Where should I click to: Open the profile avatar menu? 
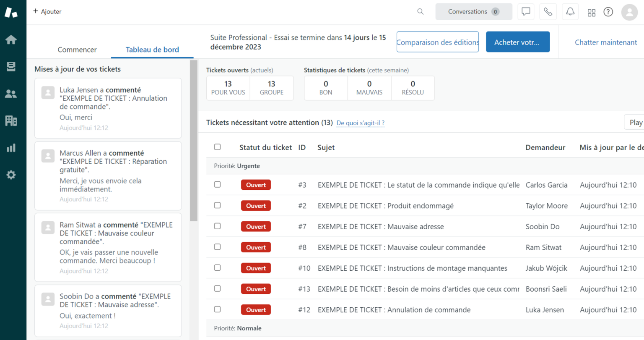pyautogui.click(x=629, y=12)
